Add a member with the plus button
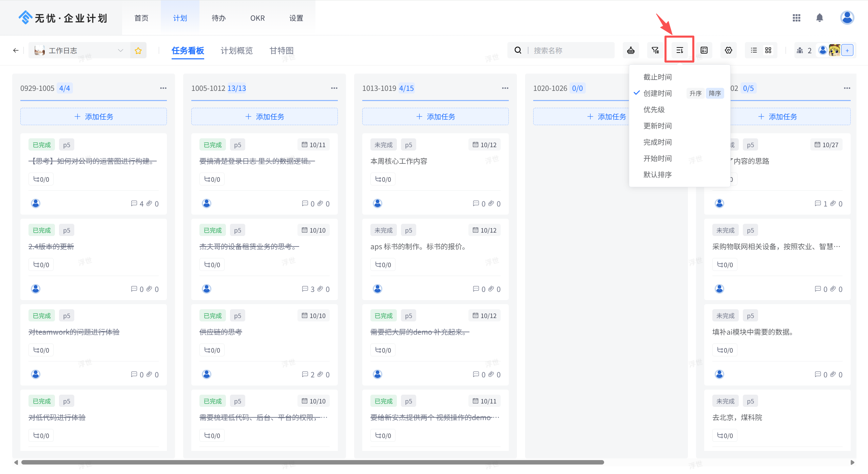This screenshot has width=868, height=474. [x=847, y=51]
